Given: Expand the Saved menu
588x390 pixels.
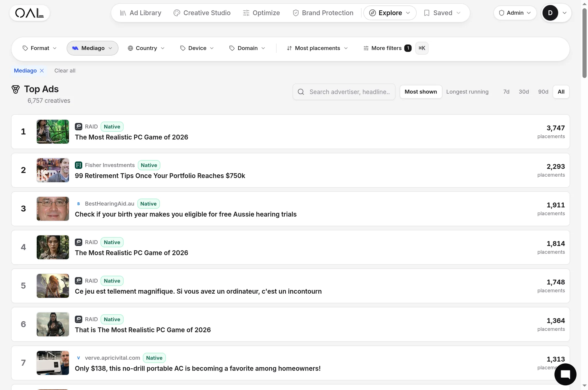Looking at the screenshot, I should pos(442,13).
